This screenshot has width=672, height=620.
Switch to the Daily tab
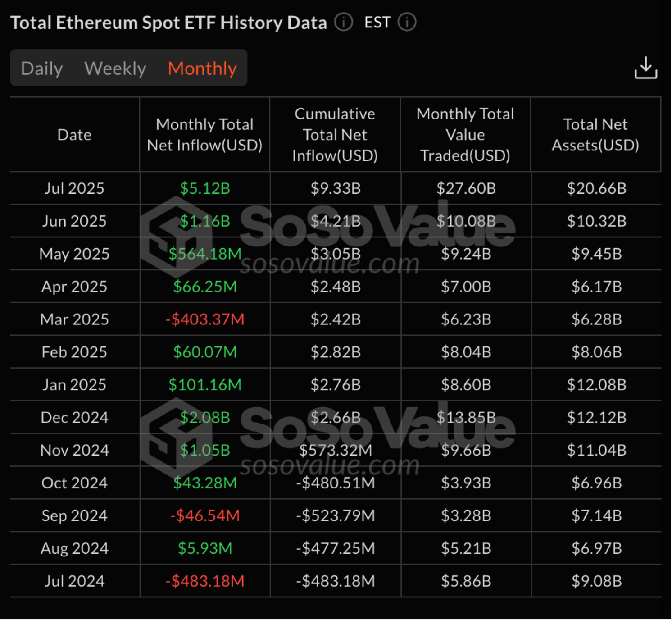click(42, 68)
